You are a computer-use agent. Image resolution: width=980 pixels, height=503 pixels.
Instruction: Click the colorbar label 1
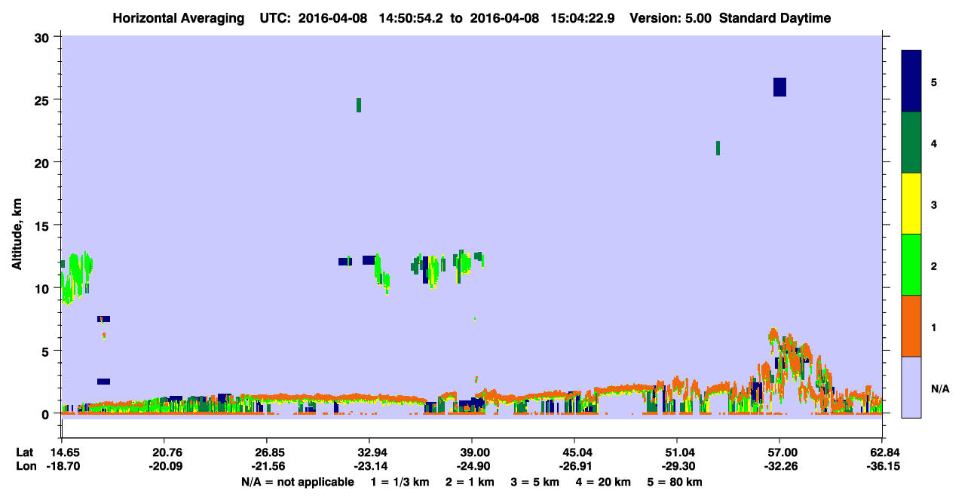coord(934,327)
